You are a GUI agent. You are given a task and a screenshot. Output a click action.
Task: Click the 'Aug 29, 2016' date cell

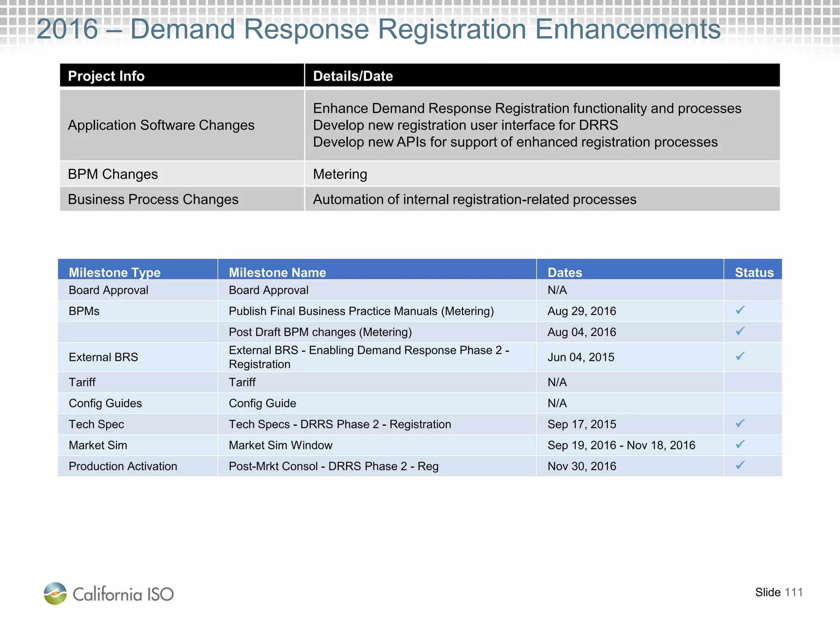630,311
